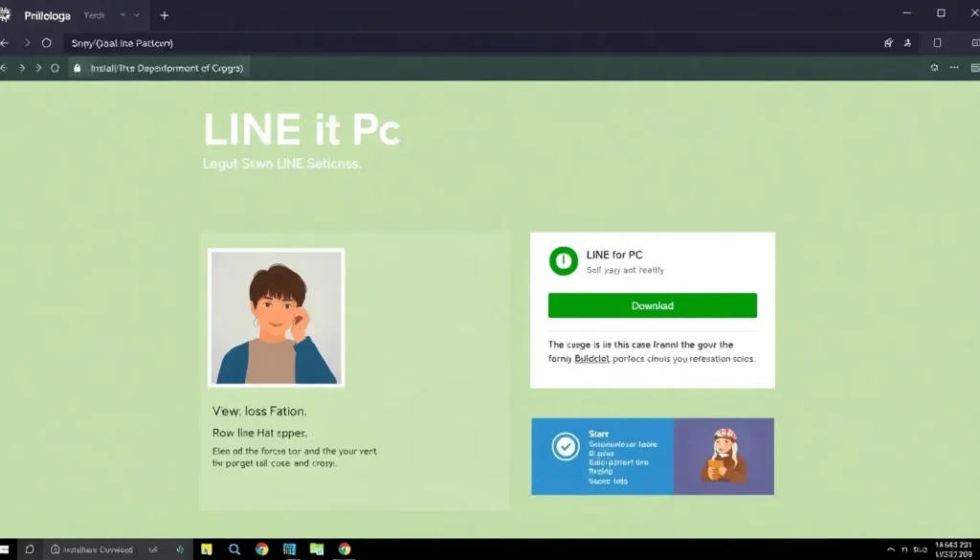Viewport: 980px width, 560px height.
Task: Click the figure-shaped extension icon in the upper bar
Action: [x=907, y=43]
